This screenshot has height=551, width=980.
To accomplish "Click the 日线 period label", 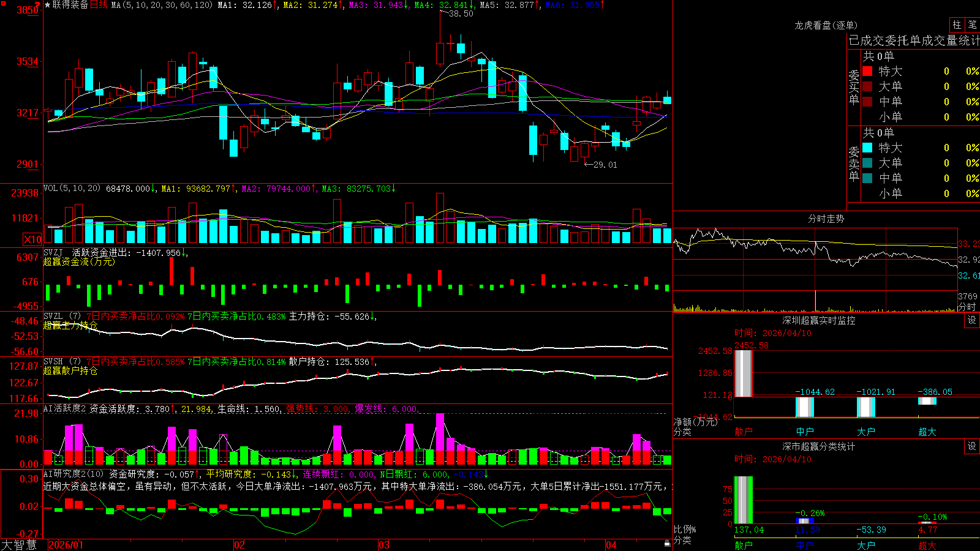I will [99, 5].
